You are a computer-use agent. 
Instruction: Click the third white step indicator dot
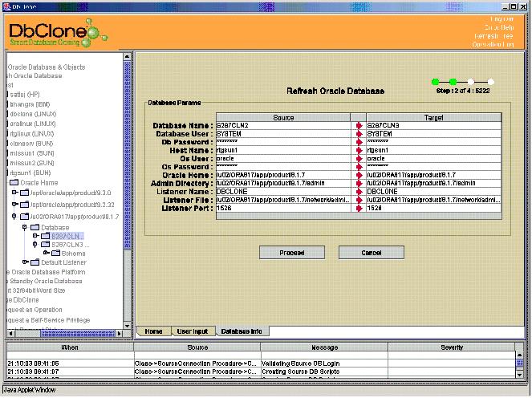click(470, 81)
